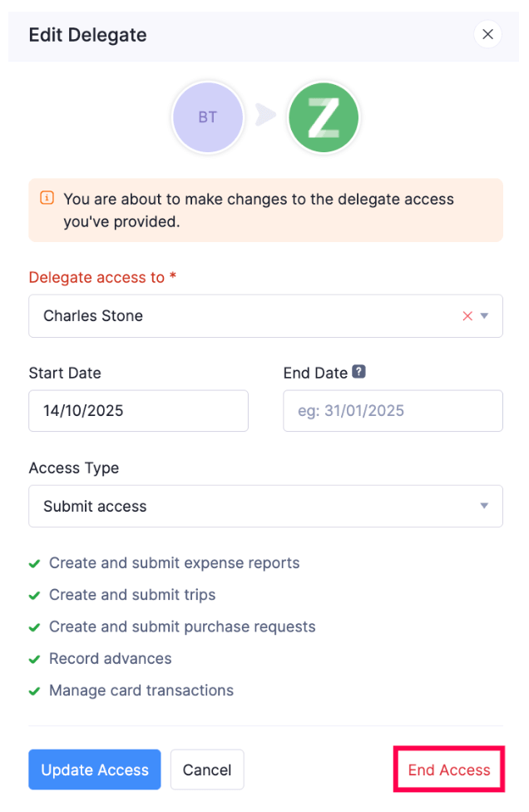Click the green Z delegate avatar
The image size is (529, 812).
point(324,117)
